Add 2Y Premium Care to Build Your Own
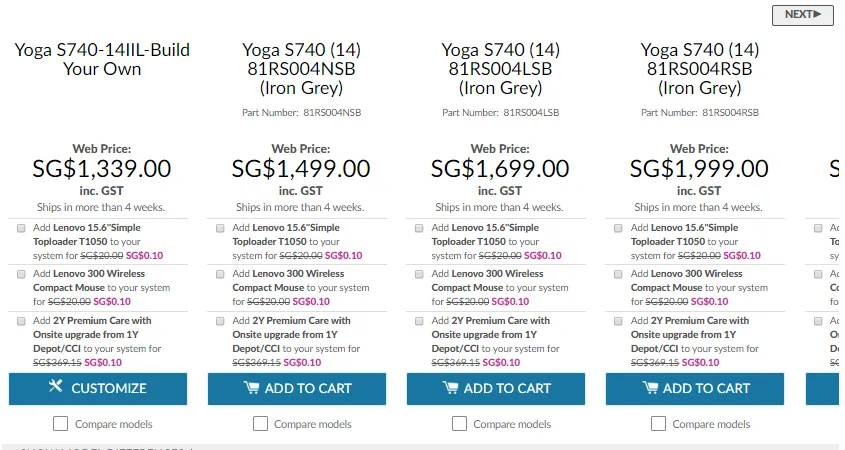The width and height of the screenshot is (845, 450). click(22, 321)
